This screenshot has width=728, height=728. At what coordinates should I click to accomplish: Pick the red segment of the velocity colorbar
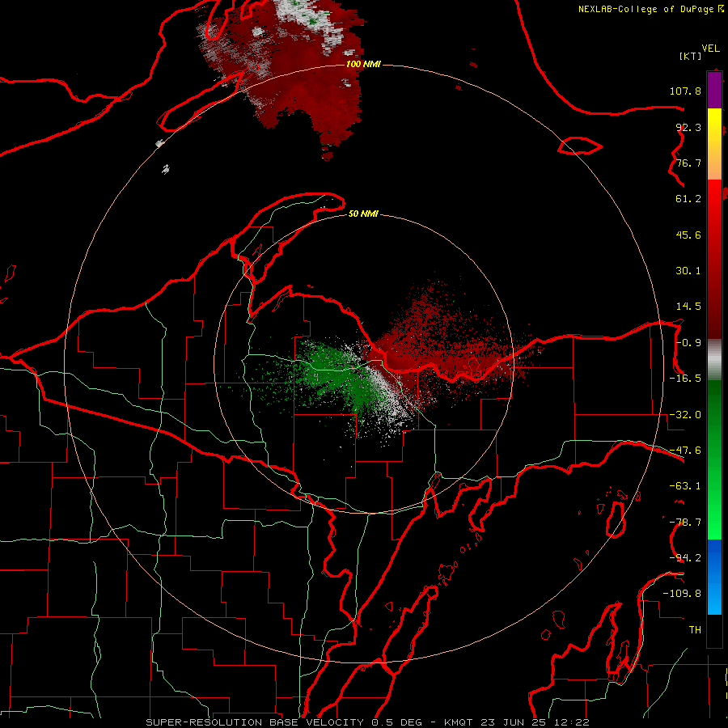pos(714,259)
